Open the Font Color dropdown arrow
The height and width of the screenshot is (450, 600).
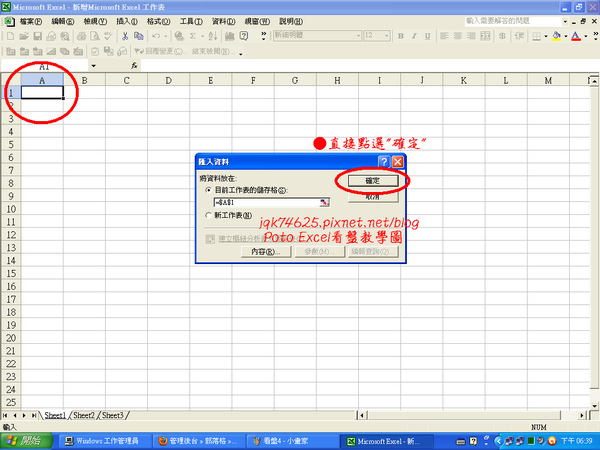585,36
